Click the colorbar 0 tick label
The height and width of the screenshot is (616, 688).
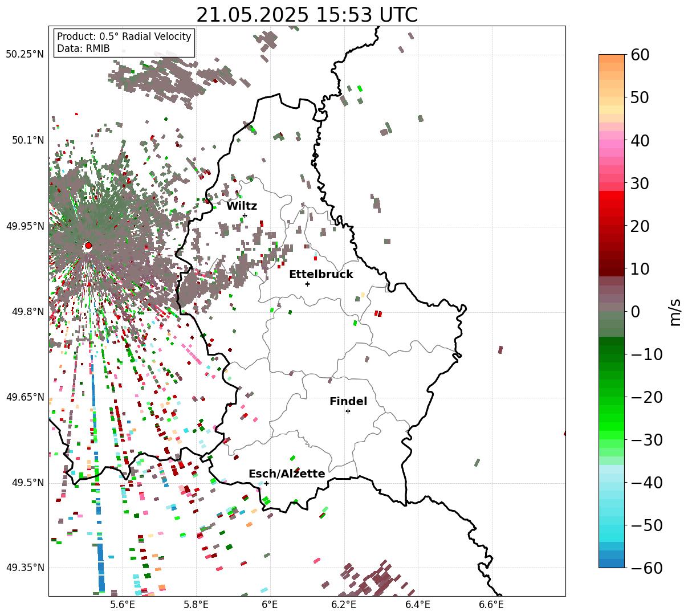635,312
